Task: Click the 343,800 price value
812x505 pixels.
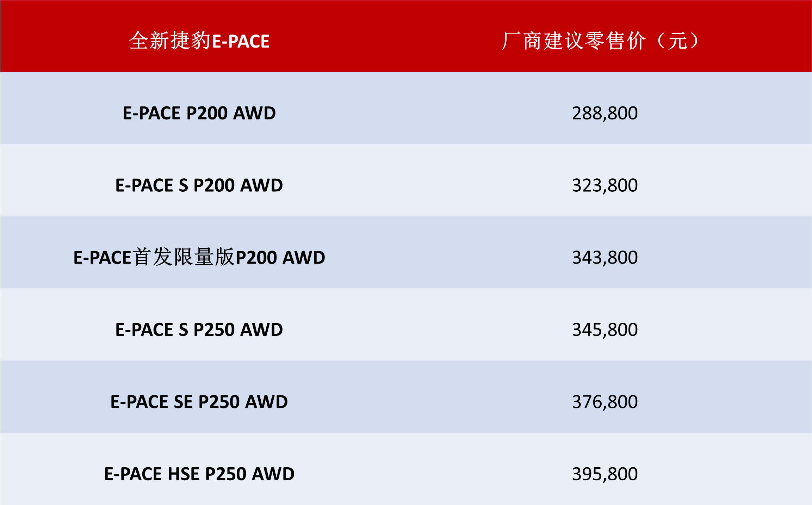Action: click(x=605, y=257)
